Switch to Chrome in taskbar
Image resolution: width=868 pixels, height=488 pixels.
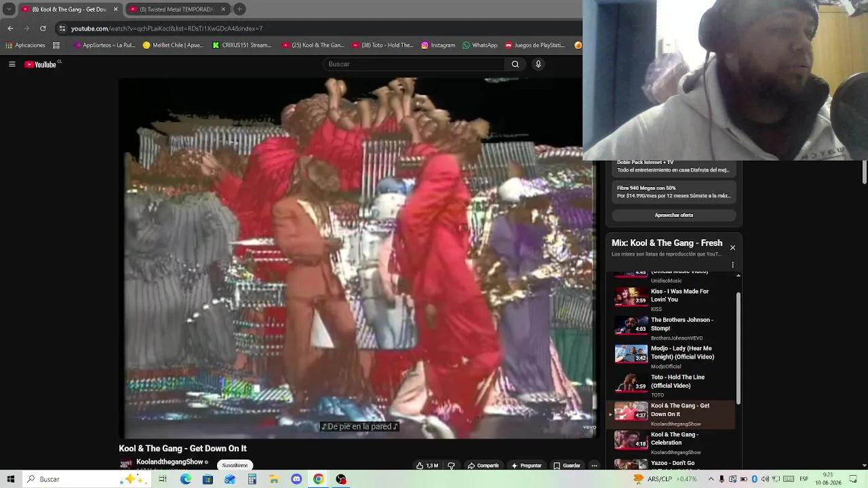click(318, 479)
